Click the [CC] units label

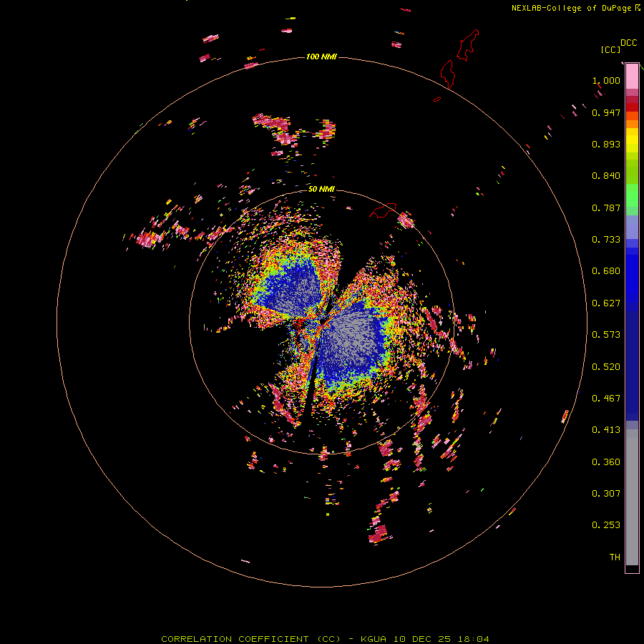pos(610,49)
